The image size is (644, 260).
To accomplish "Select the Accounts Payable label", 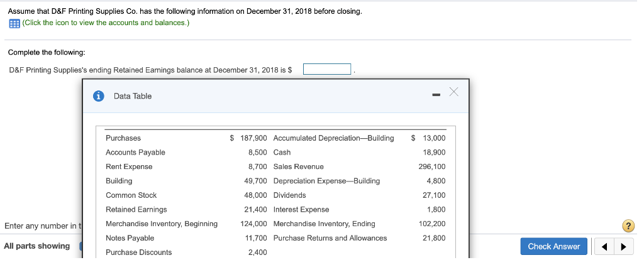I will (x=136, y=153).
